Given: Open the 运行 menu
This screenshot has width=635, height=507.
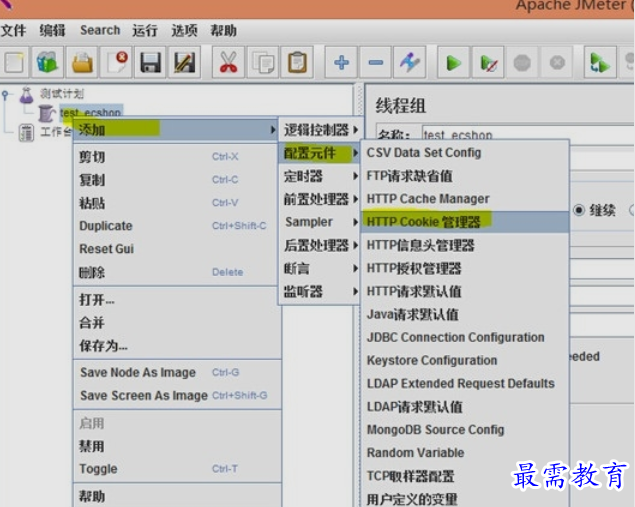Looking at the screenshot, I should [x=145, y=30].
